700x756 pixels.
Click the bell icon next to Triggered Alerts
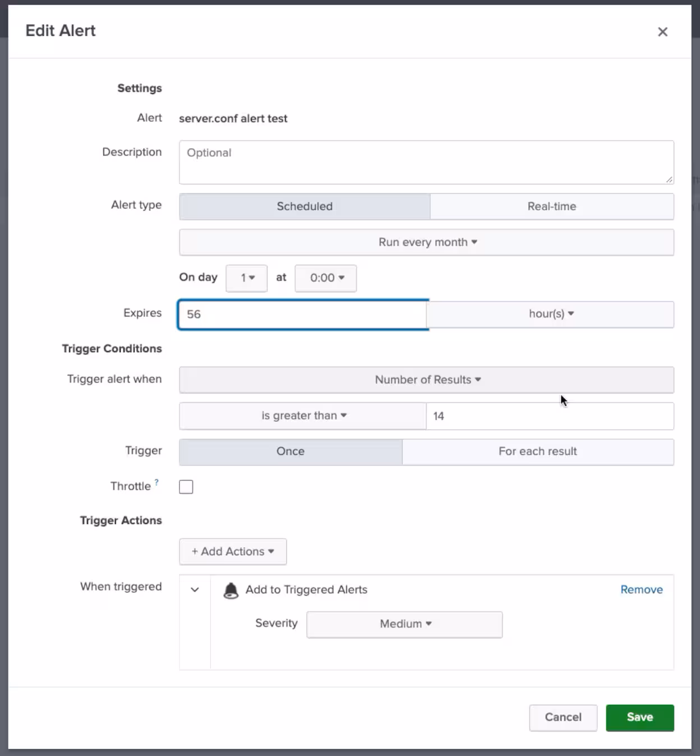(x=231, y=590)
